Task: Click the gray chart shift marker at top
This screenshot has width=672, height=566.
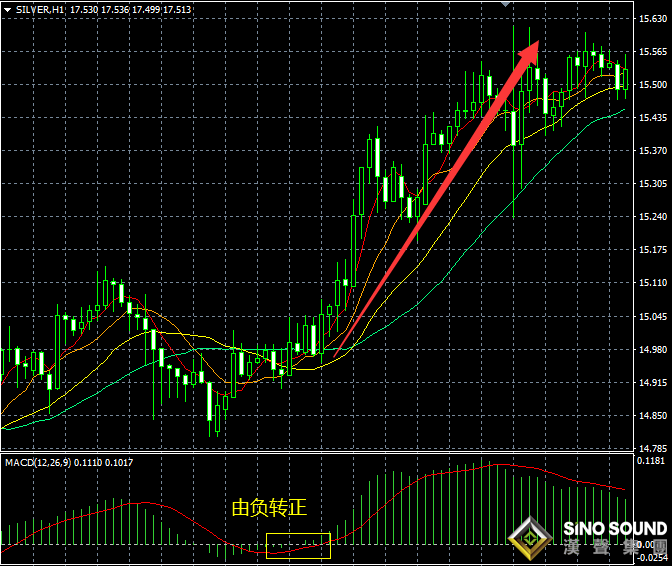Action: click(x=506, y=5)
